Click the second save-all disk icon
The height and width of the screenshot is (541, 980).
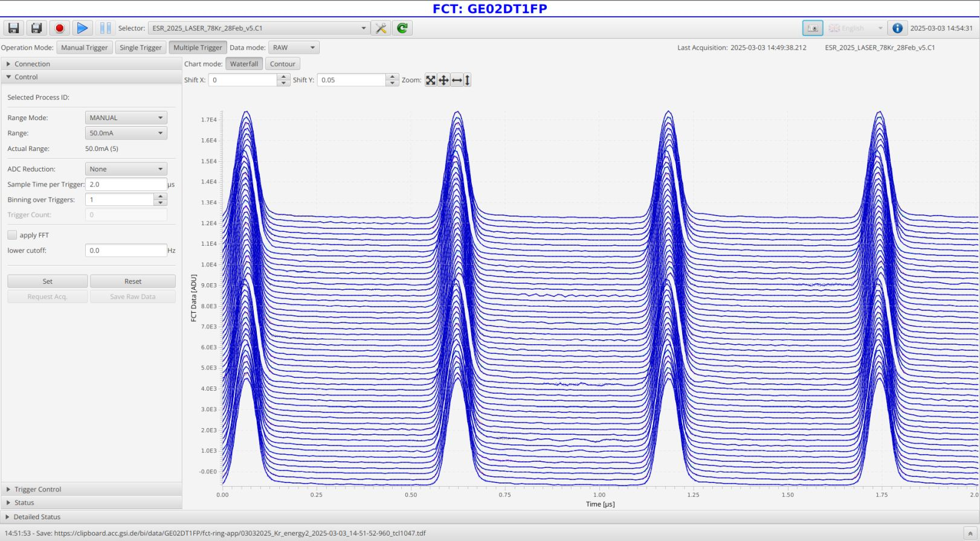(x=36, y=28)
